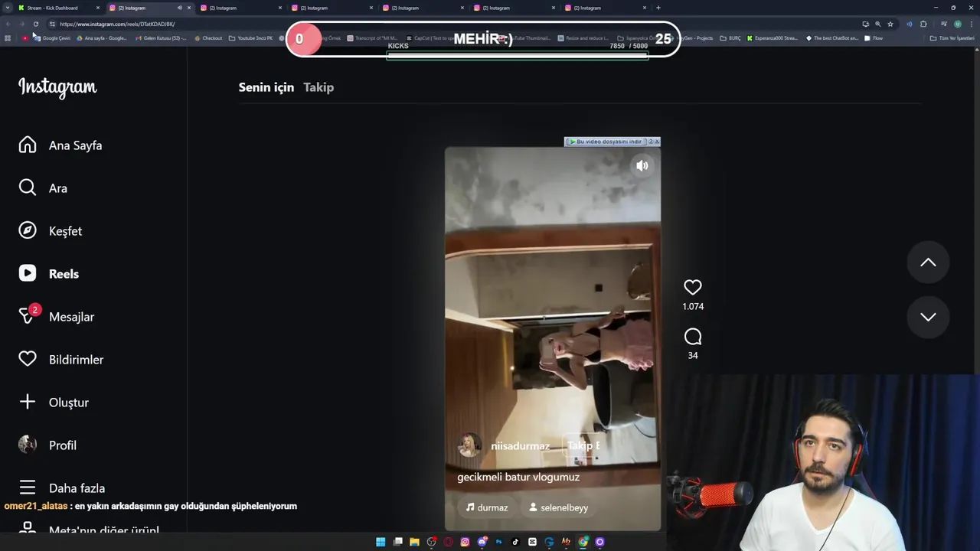The height and width of the screenshot is (551, 980).
Task: Open Instagram Home via the house icon
Action: coord(28,145)
